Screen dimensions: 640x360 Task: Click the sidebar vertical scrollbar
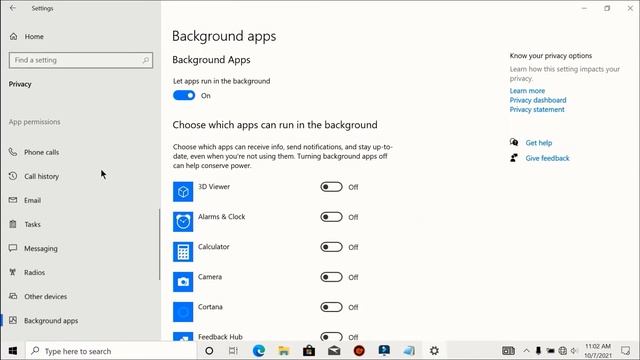pos(159,244)
